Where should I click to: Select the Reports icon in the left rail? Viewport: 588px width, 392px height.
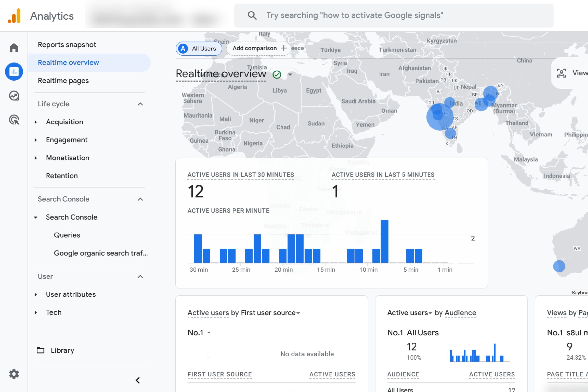[14, 72]
